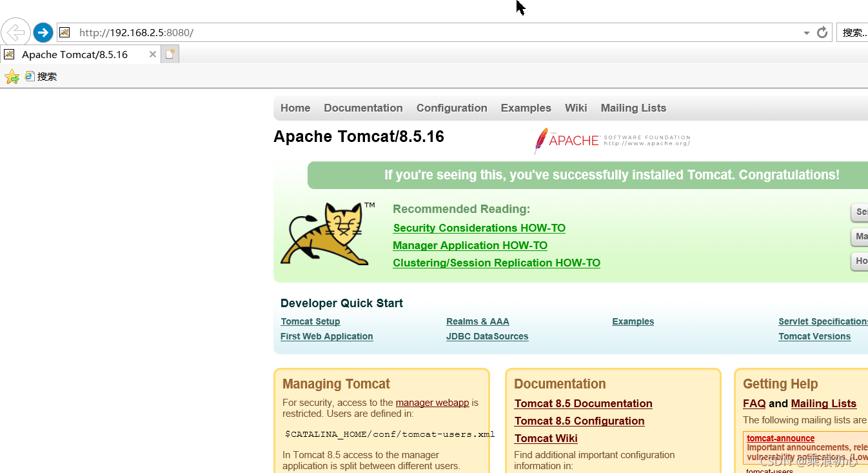The height and width of the screenshot is (473, 868).
Task: Open a new tab button
Action: pyautogui.click(x=170, y=54)
